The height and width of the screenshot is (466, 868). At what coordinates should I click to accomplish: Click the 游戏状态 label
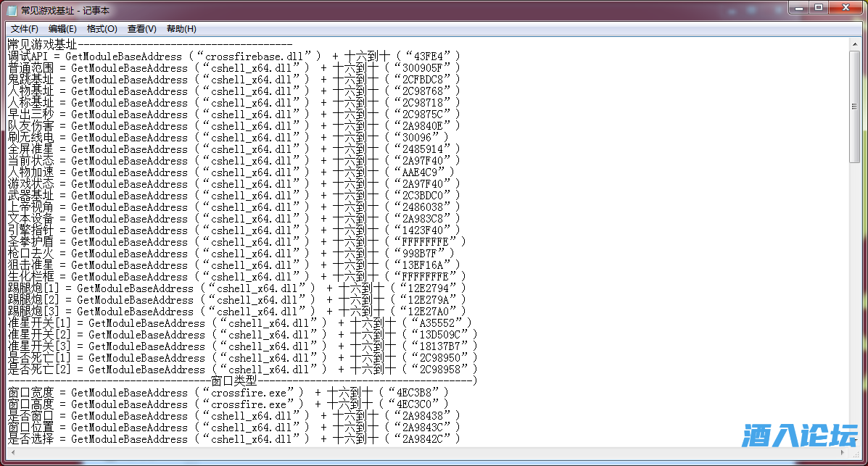pyautogui.click(x=31, y=184)
